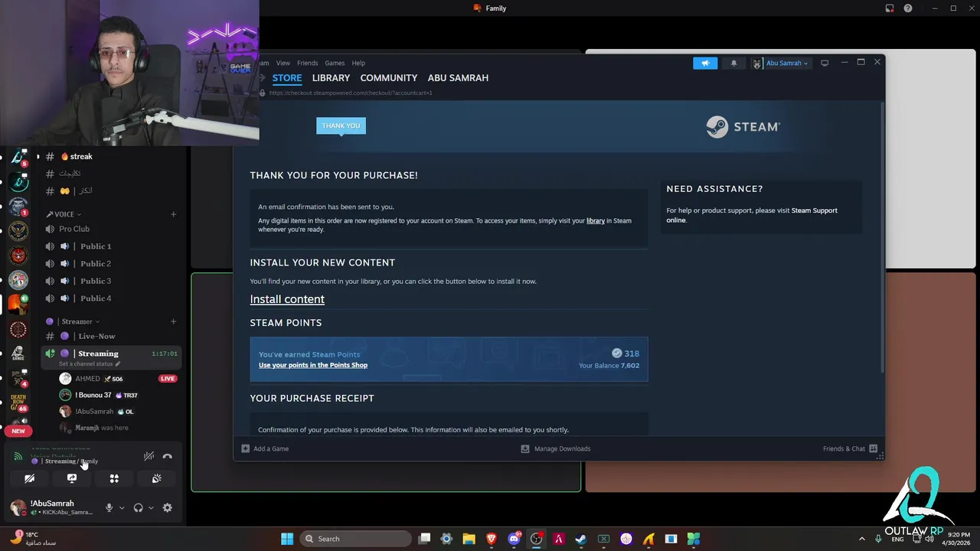The width and height of the screenshot is (980, 551).
Task: Open Steam from the Windows taskbar
Action: click(581, 539)
